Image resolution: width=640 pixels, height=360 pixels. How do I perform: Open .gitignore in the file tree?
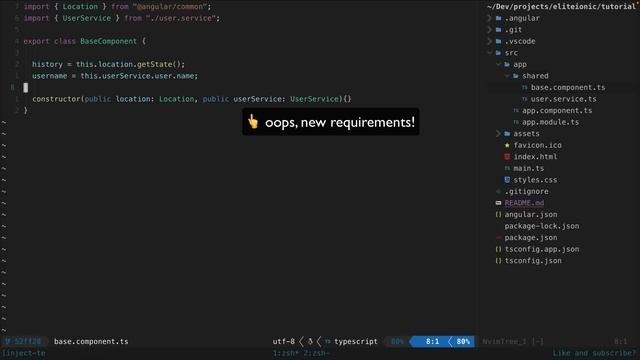[x=527, y=191]
